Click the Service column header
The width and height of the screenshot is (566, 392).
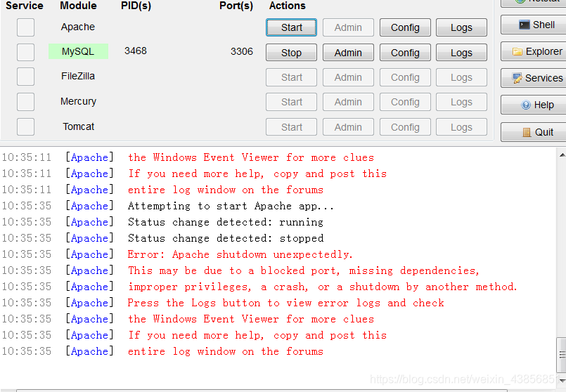point(25,6)
